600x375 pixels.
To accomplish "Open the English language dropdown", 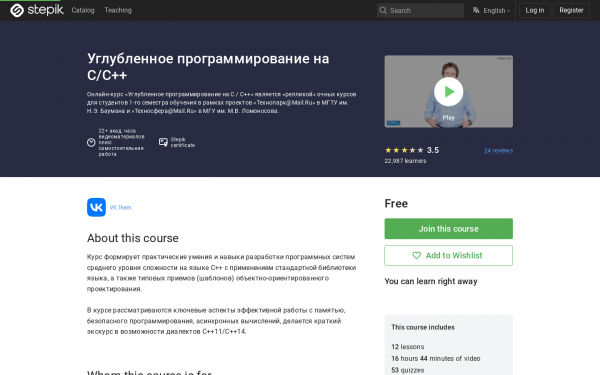I will click(496, 10).
